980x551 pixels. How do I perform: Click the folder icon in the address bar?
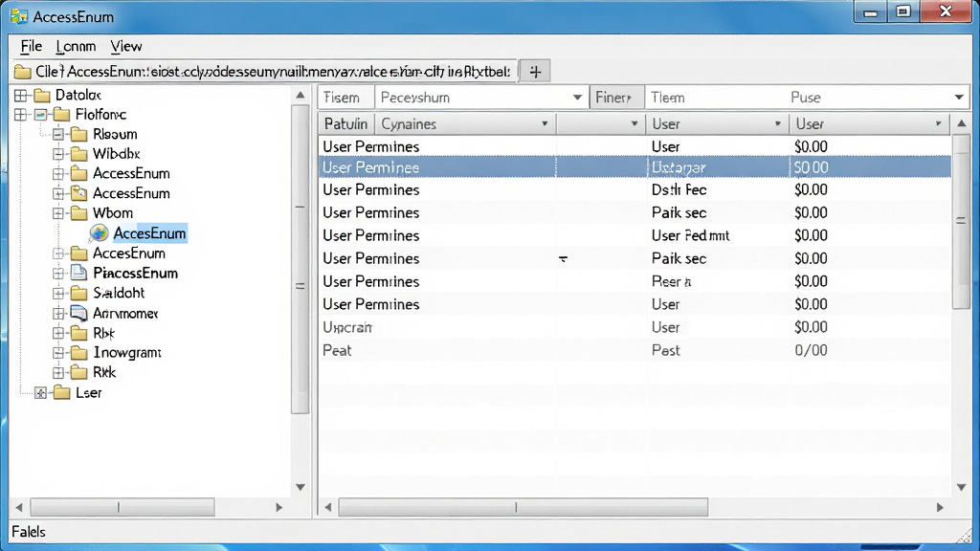[23, 72]
